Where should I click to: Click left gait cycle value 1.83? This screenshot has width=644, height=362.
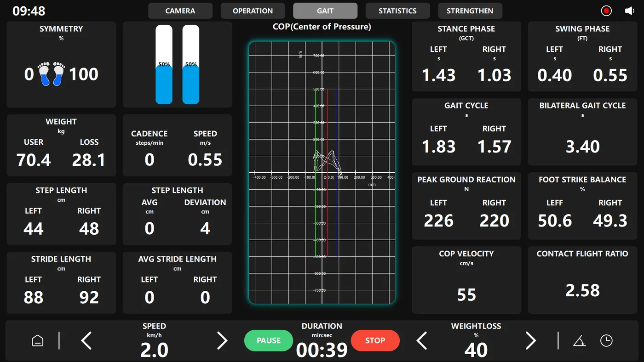(439, 147)
